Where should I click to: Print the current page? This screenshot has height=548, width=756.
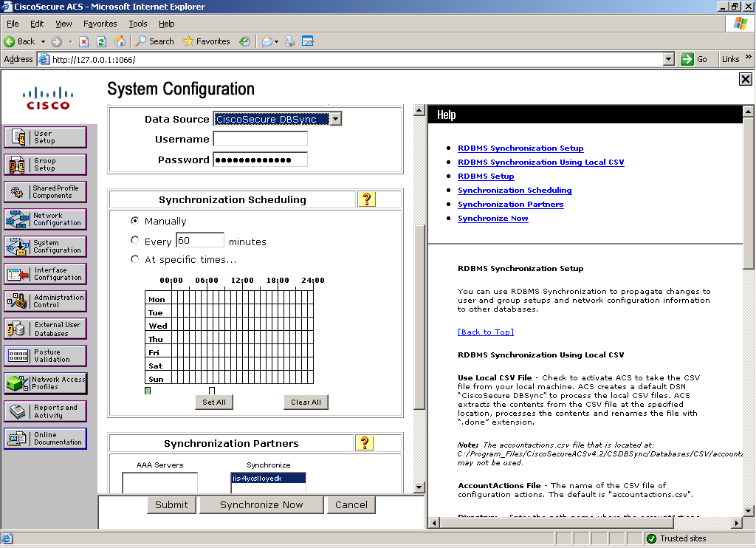(x=289, y=41)
